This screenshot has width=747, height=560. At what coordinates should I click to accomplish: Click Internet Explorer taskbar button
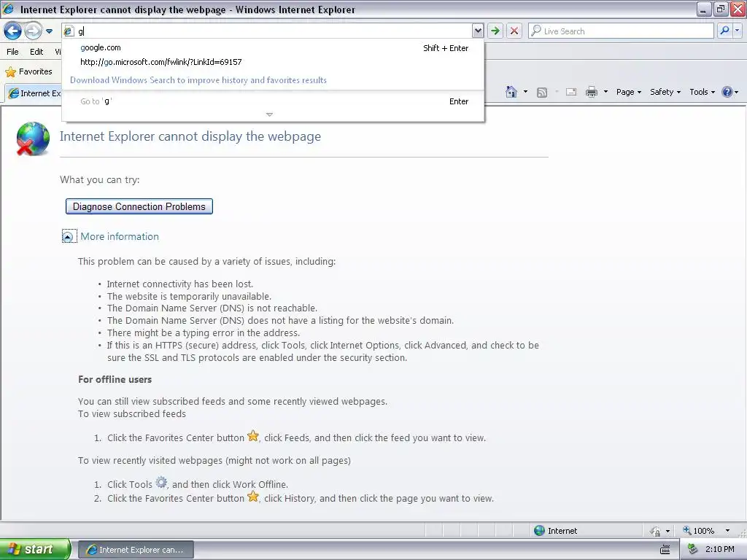pyautogui.click(x=136, y=550)
